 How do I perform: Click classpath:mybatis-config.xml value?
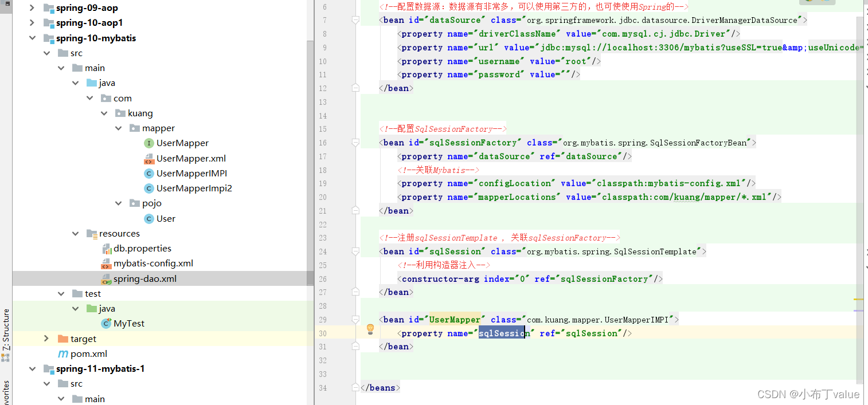668,183
